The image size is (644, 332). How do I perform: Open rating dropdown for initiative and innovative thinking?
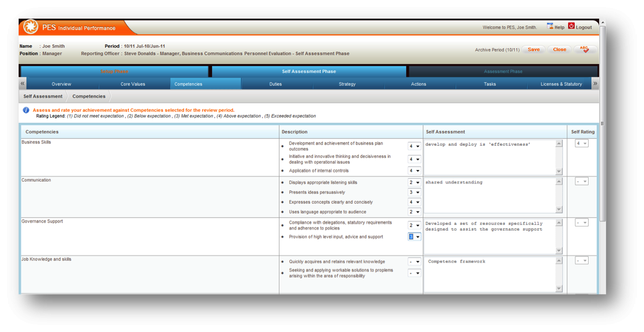[414, 159]
